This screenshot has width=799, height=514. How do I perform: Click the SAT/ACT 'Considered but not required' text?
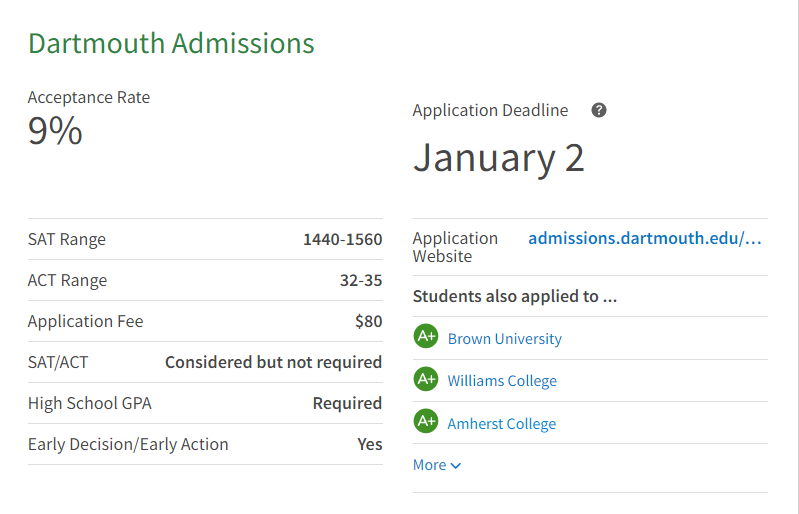[273, 362]
